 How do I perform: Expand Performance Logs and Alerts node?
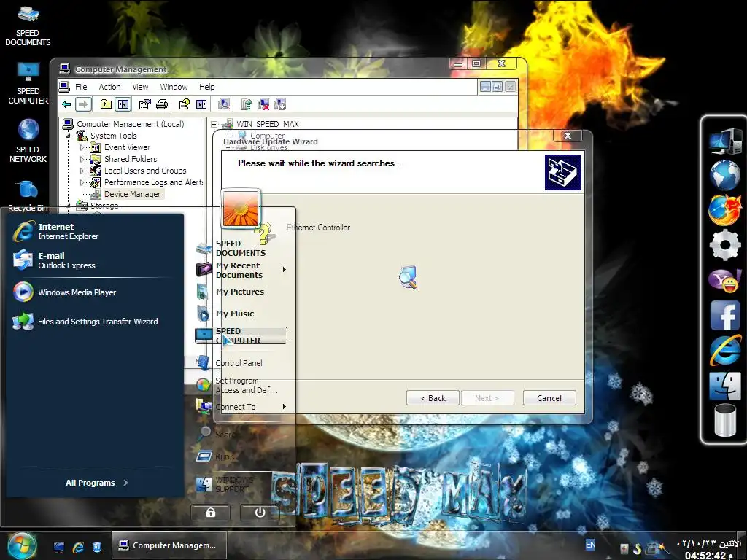(82, 182)
